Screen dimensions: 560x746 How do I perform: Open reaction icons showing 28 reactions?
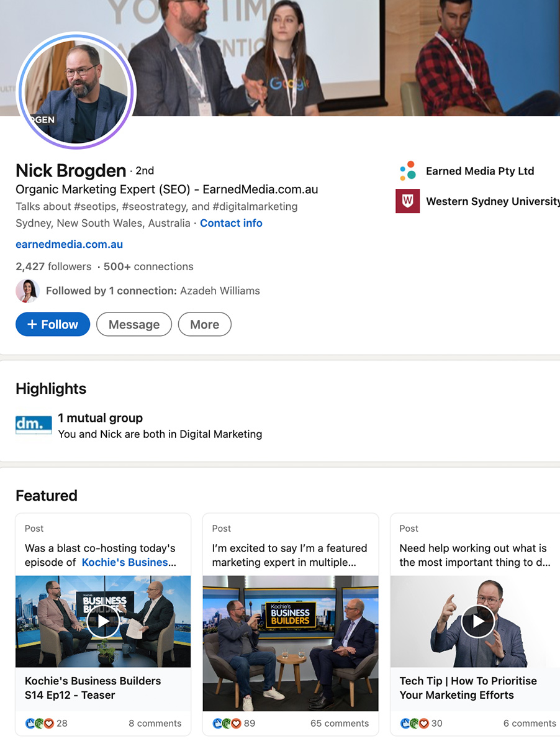click(x=47, y=723)
